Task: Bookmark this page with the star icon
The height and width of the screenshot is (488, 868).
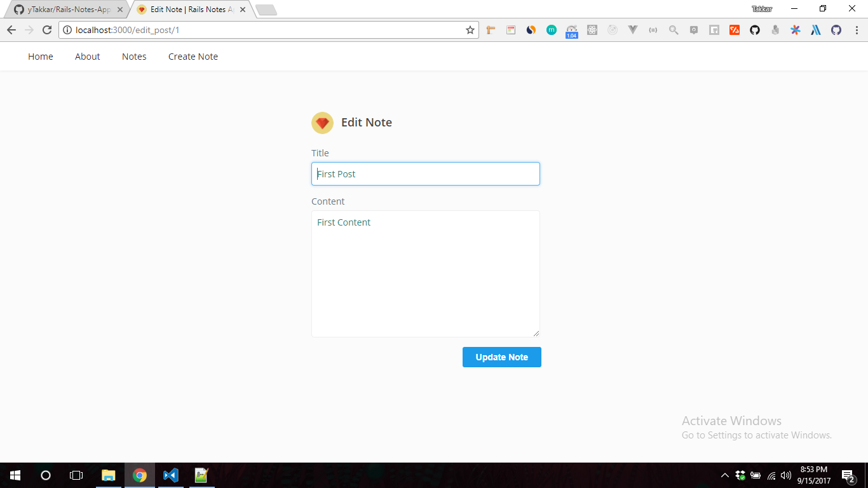Action: coord(470,30)
